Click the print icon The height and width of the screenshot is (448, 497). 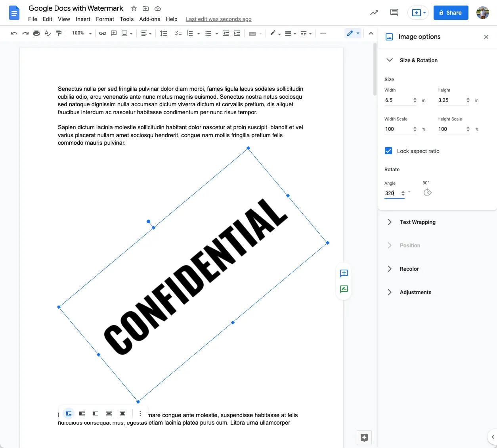[36, 33]
